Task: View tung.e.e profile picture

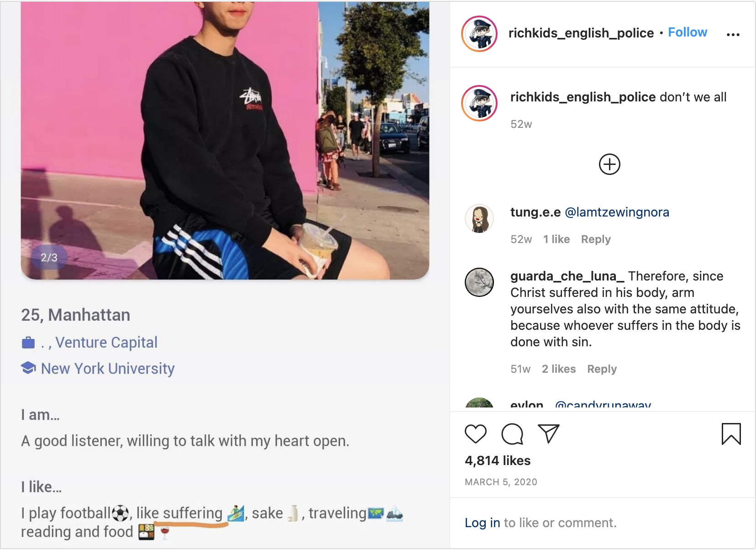Action: point(479,218)
